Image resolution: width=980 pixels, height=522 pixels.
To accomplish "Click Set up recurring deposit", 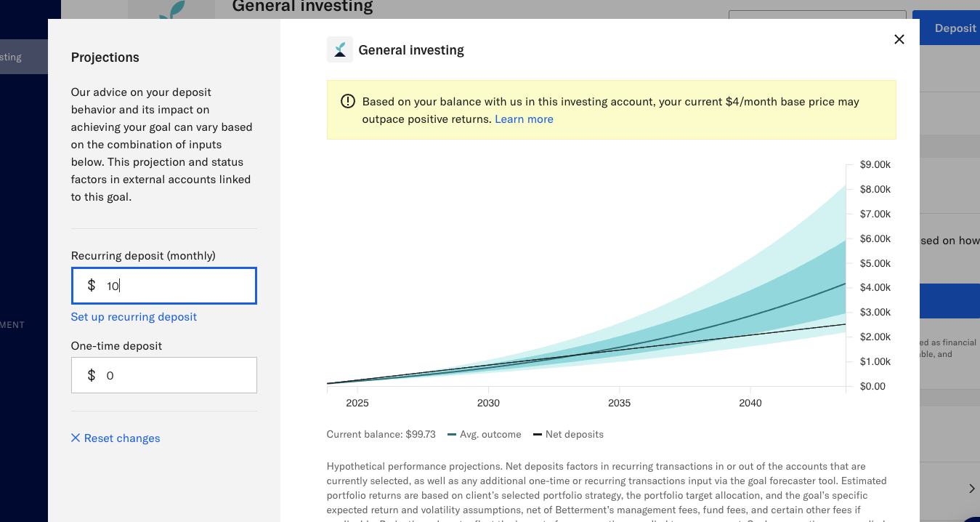I will 134,317.
